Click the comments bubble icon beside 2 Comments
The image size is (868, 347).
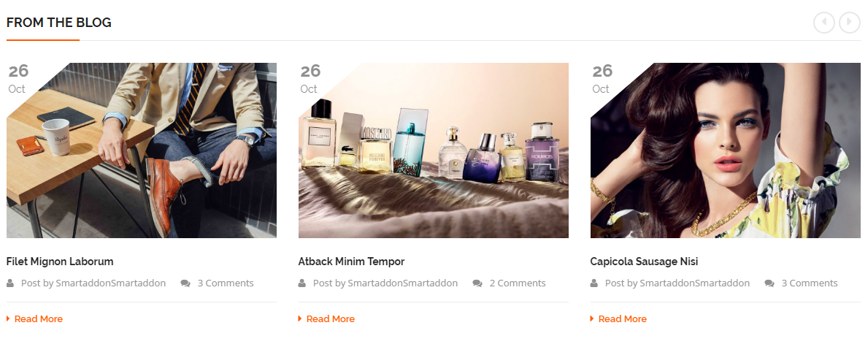tap(477, 283)
